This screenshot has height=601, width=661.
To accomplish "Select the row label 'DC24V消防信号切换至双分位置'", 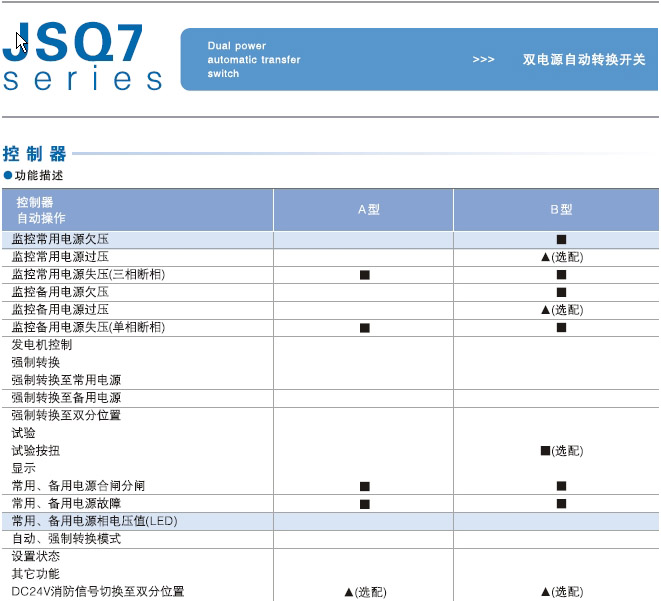I will pos(98,591).
